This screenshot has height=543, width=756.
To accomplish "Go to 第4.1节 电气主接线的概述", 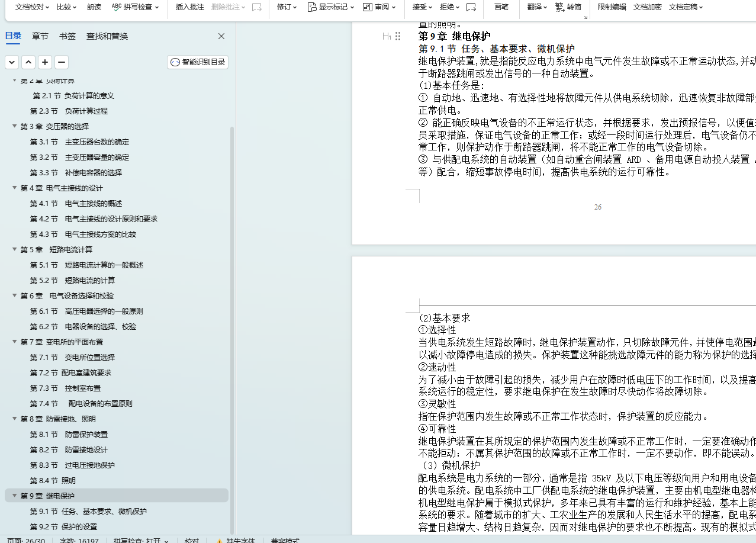I will [76, 203].
